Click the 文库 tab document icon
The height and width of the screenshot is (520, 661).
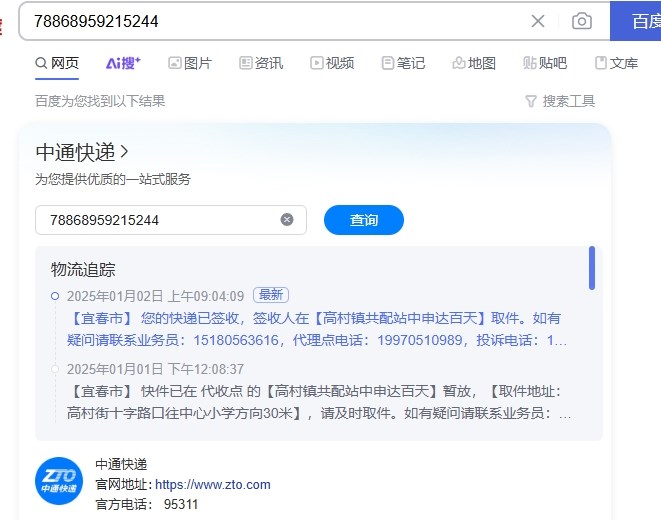600,63
